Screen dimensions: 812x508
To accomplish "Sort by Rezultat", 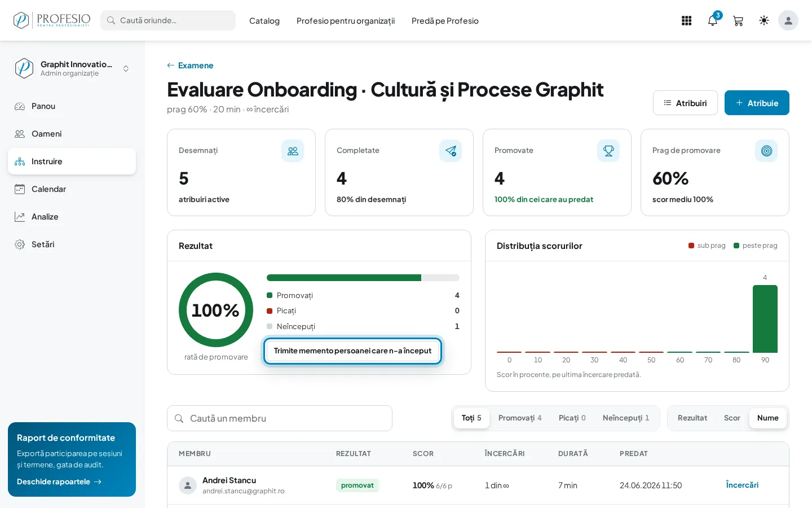I will (x=692, y=418).
